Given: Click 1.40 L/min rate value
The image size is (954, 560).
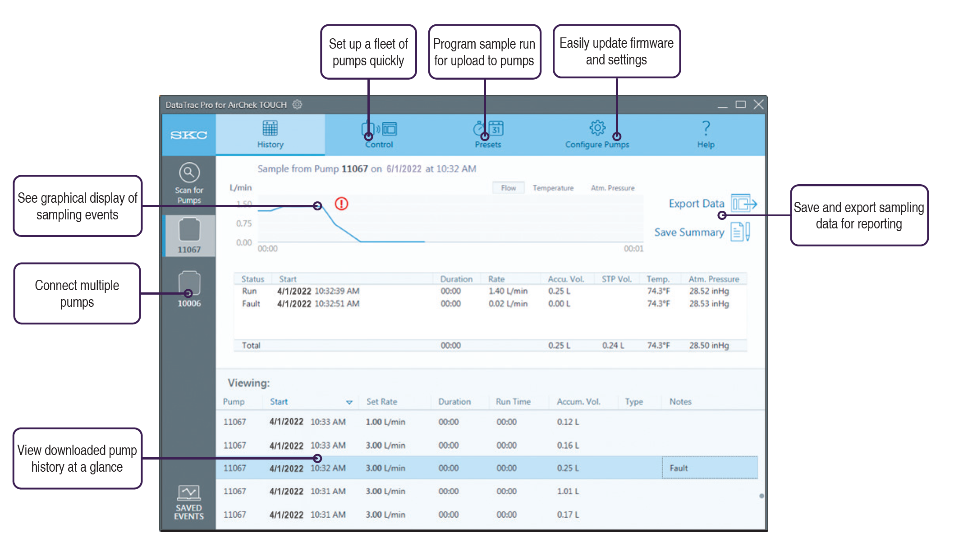Looking at the screenshot, I should tap(508, 291).
